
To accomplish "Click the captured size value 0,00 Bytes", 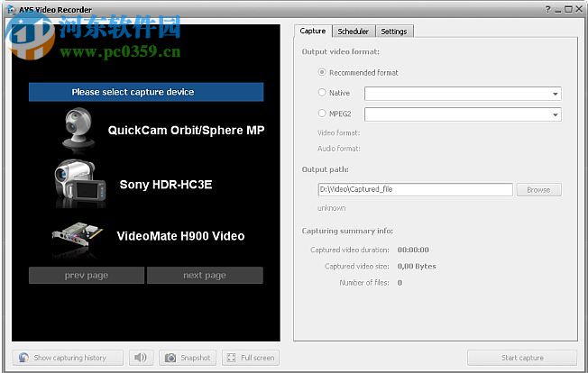I will point(417,267).
